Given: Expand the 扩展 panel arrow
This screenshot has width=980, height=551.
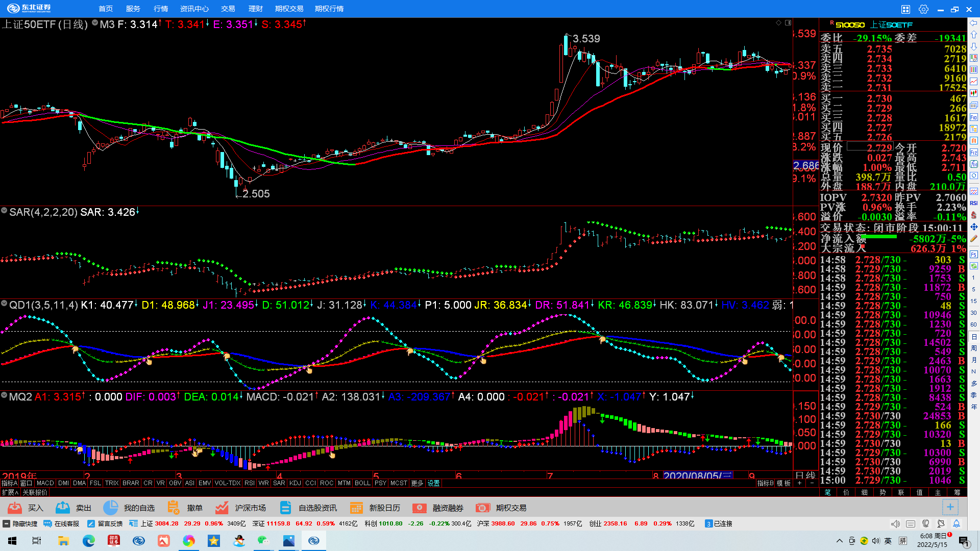Looking at the screenshot, I should [10, 492].
